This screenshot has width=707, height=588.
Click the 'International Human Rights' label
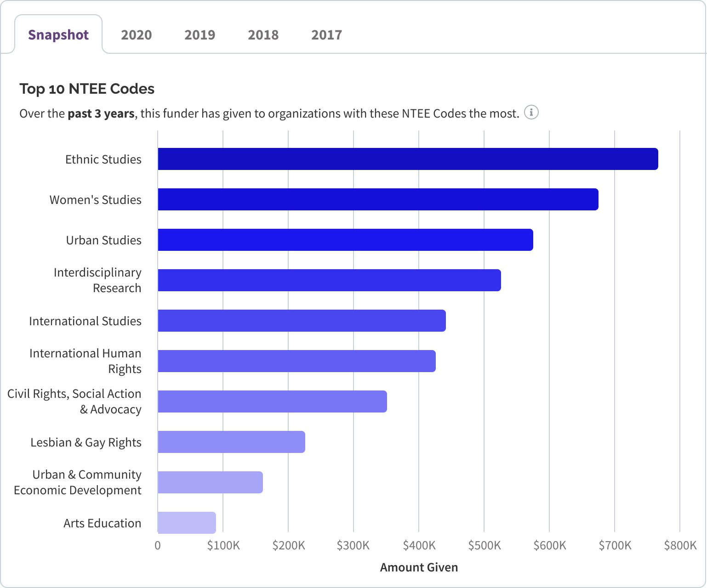pyautogui.click(x=86, y=361)
